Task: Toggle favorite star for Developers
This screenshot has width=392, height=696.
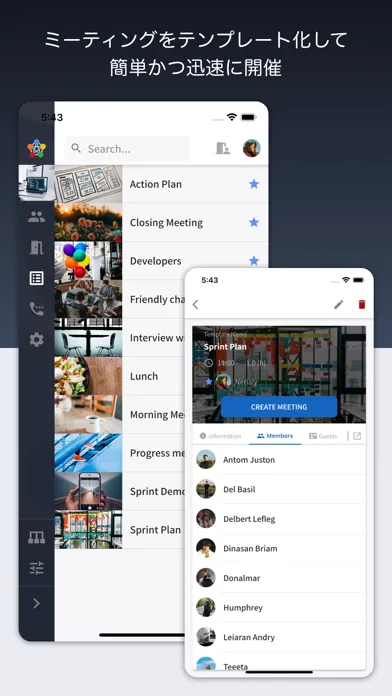Action: [254, 261]
